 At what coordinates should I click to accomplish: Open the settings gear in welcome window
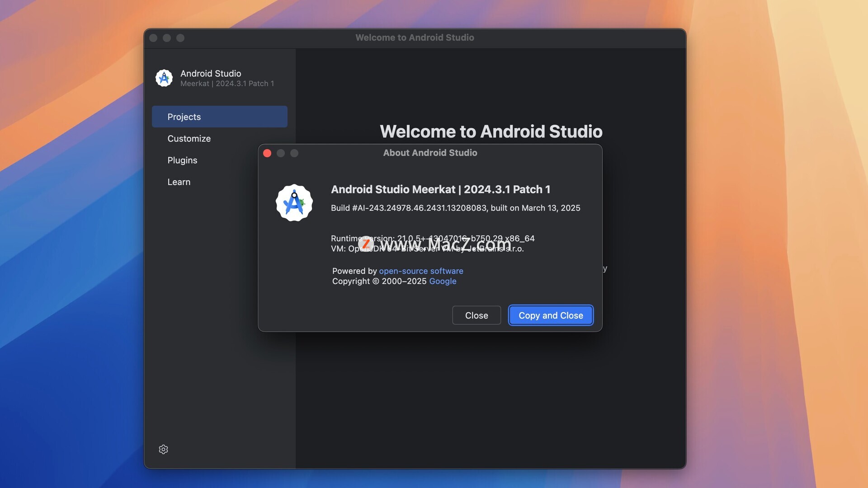pyautogui.click(x=164, y=449)
